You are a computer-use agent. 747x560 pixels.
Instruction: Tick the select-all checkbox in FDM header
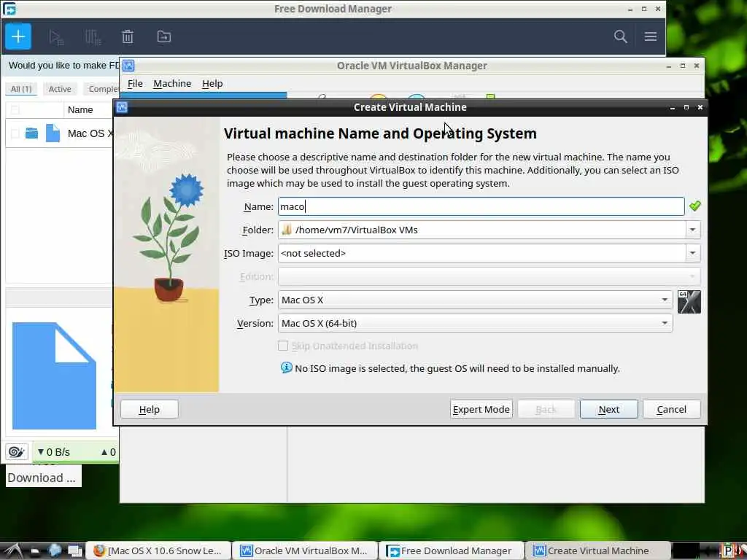pyautogui.click(x=15, y=110)
